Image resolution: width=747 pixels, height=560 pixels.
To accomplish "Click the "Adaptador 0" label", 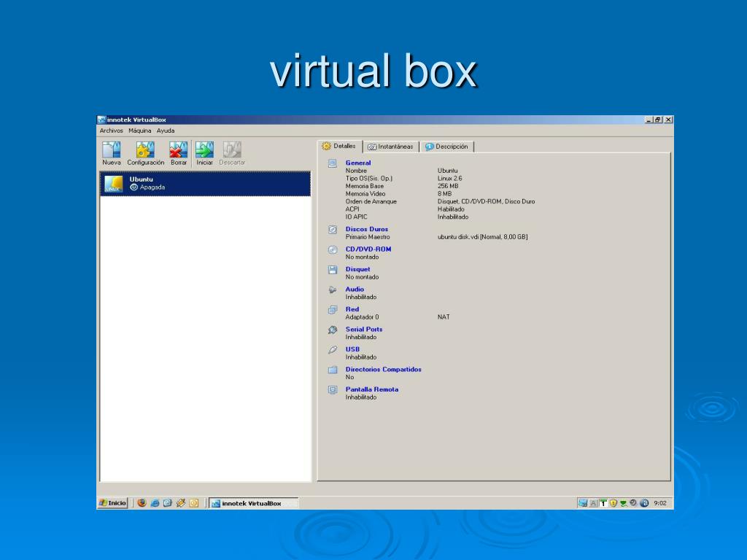I will (362, 316).
